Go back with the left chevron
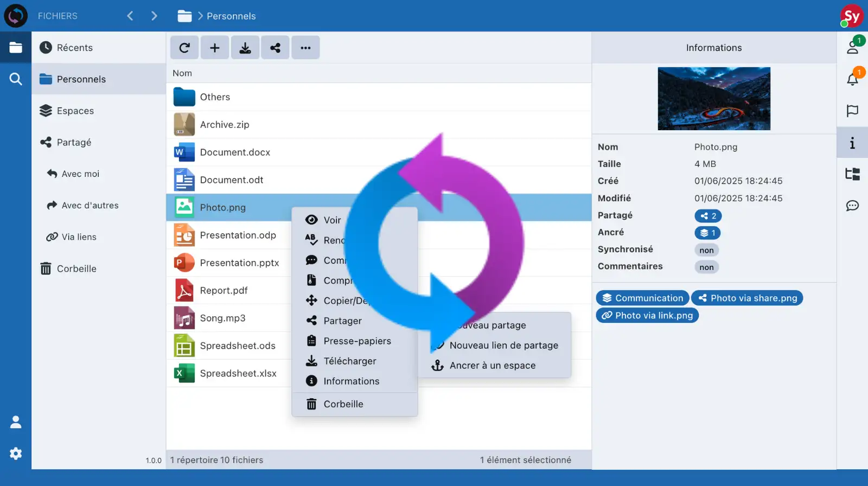The height and width of the screenshot is (486, 868). point(130,16)
